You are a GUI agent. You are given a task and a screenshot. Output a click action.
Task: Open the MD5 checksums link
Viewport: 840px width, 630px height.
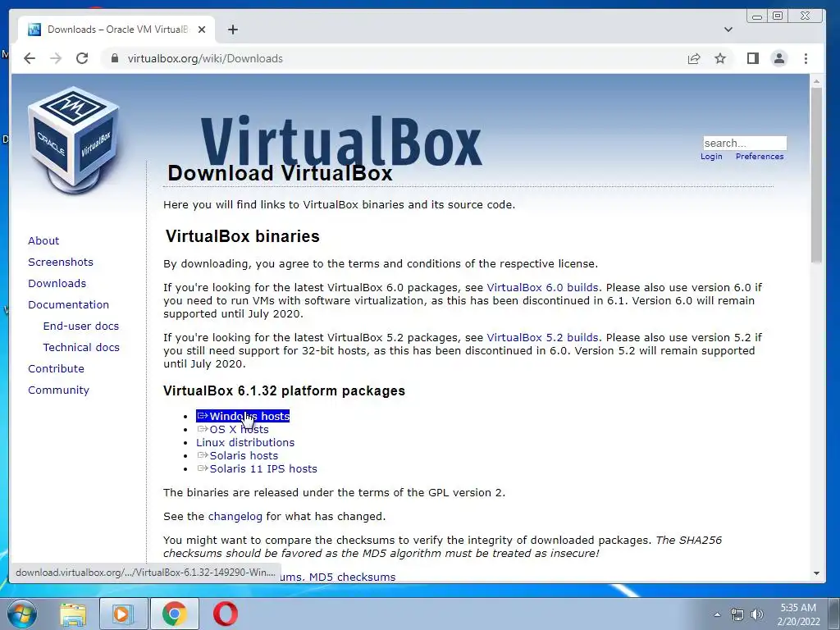(x=352, y=577)
